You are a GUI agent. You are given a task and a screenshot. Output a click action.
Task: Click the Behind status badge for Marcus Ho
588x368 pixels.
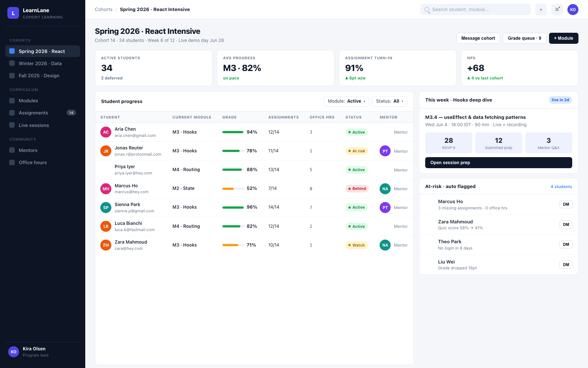(357, 189)
